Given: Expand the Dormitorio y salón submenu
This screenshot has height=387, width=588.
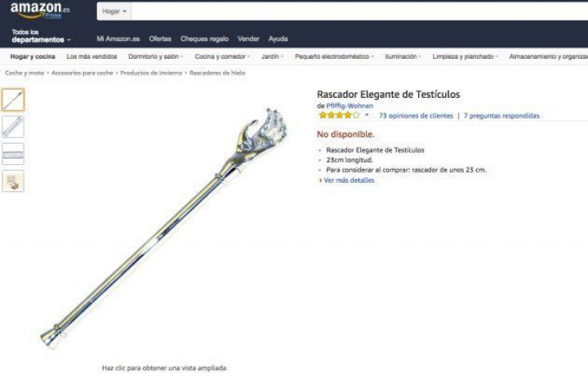Looking at the screenshot, I should (156, 56).
